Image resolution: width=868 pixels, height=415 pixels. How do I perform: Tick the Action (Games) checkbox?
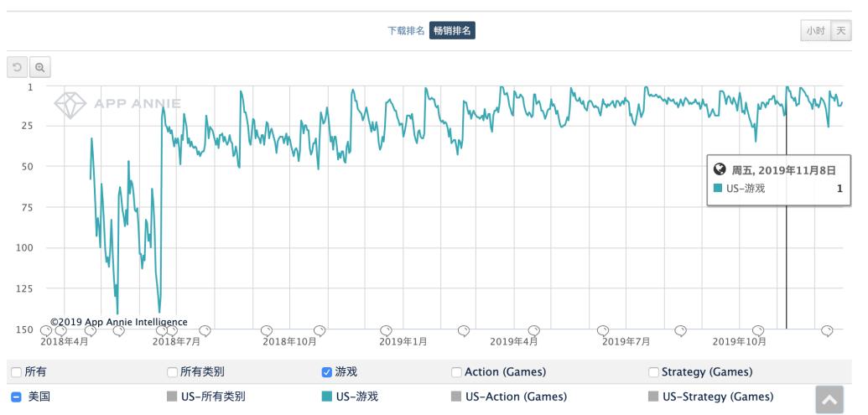[x=456, y=372]
